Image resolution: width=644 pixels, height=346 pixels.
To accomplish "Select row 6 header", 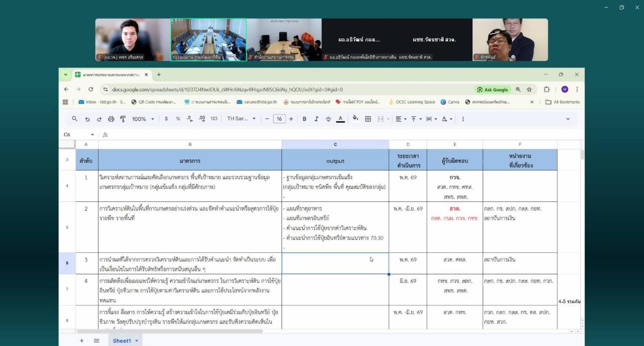I will click(67, 263).
